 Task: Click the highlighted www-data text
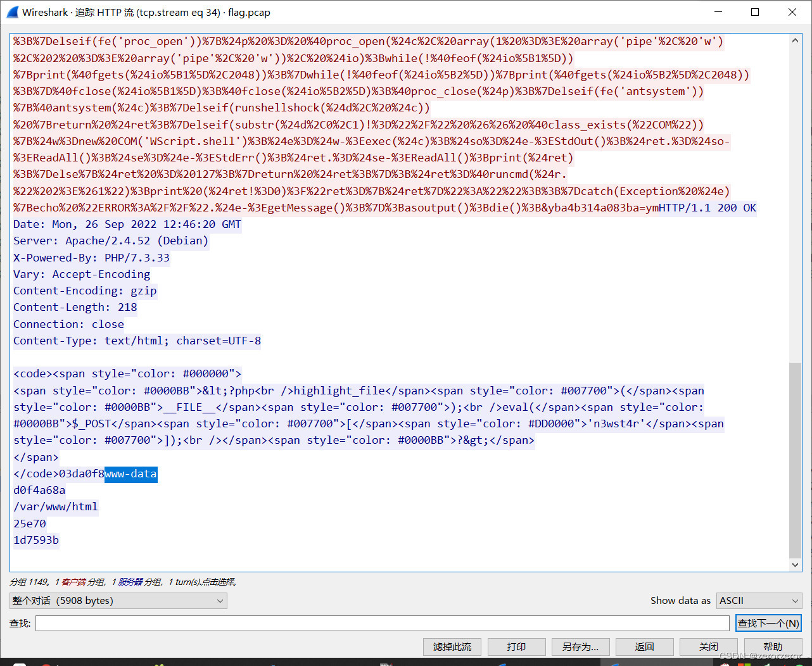pos(131,474)
